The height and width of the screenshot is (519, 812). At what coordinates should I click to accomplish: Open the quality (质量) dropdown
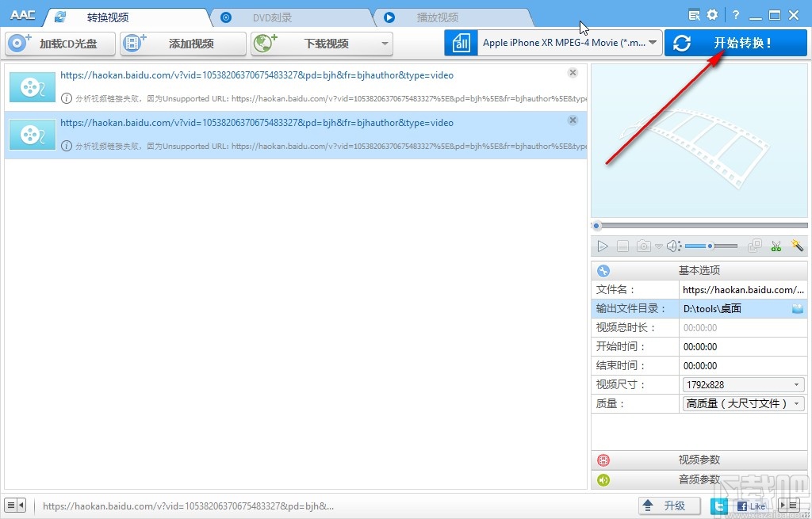(x=744, y=403)
